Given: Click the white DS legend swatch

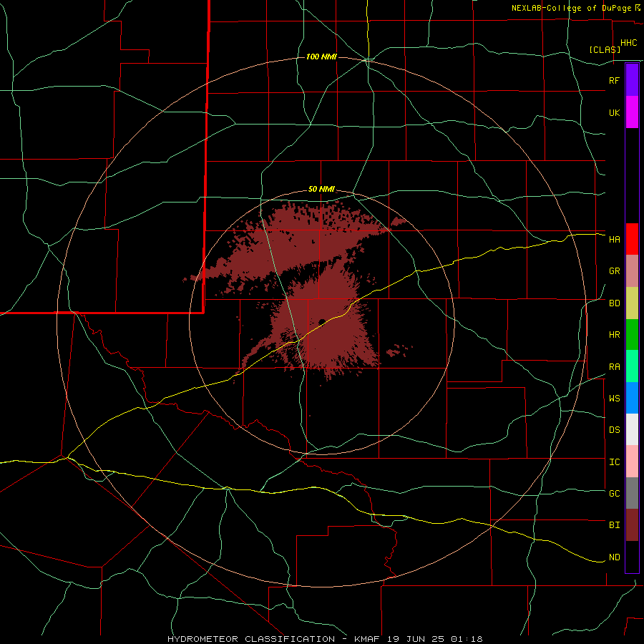Looking at the screenshot, I should 632,429.
